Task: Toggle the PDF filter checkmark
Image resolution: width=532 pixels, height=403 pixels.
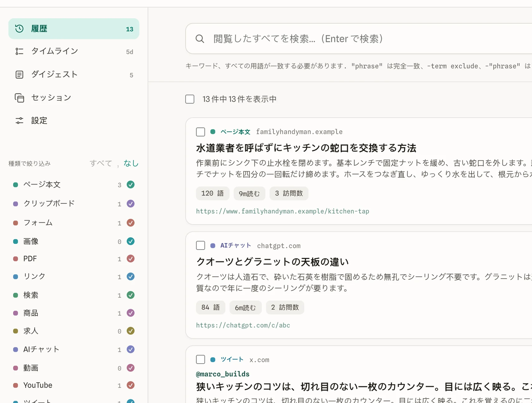Action: [x=130, y=259]
